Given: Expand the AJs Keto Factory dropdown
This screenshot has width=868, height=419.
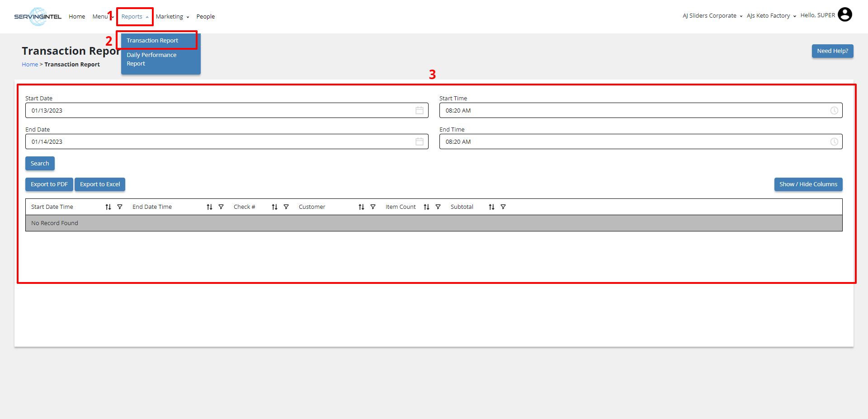Looking at the screenshot, I should click(x=771, y=16).
